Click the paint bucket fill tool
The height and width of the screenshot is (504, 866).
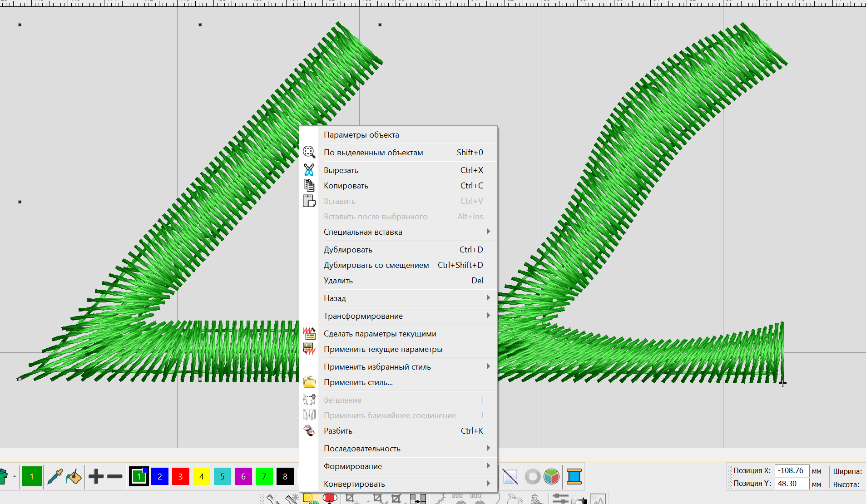pos(74,476)
